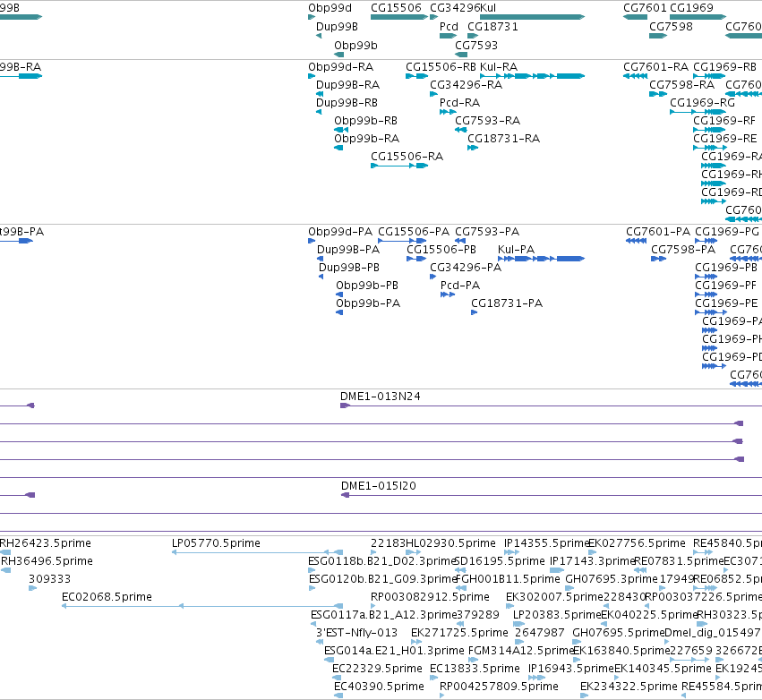762x700 pixels.
Task: Click the EC22329.5prime EST label
Action: click(x=377, y=669)
